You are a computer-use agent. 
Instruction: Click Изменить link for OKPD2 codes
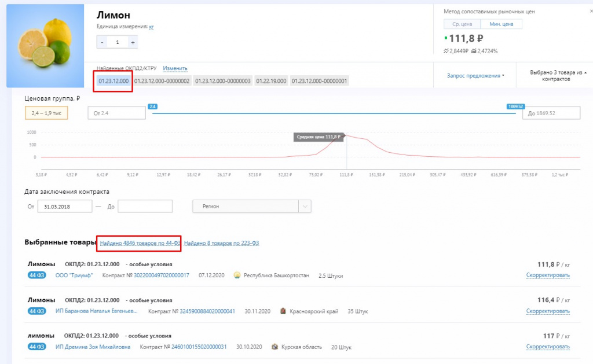coord(175,68)
